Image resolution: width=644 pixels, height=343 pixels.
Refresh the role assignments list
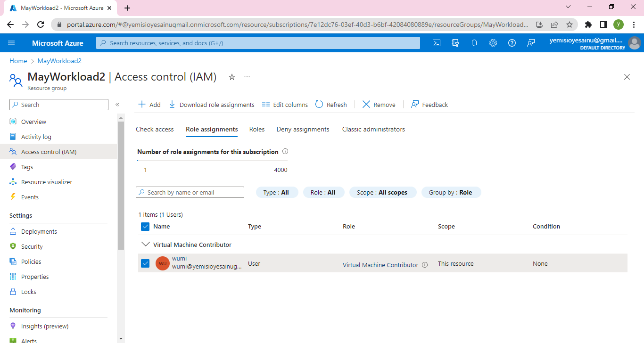click(x=331, y=105)
